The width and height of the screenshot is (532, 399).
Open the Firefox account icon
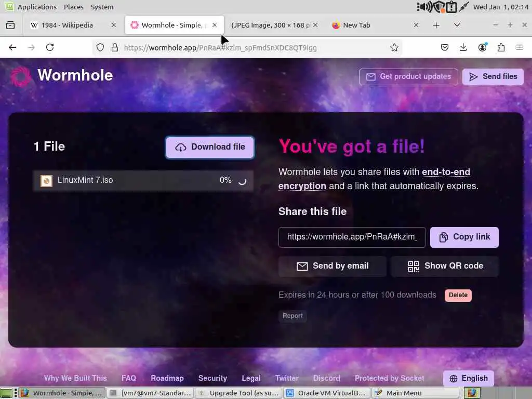click(x=482, y=47)
